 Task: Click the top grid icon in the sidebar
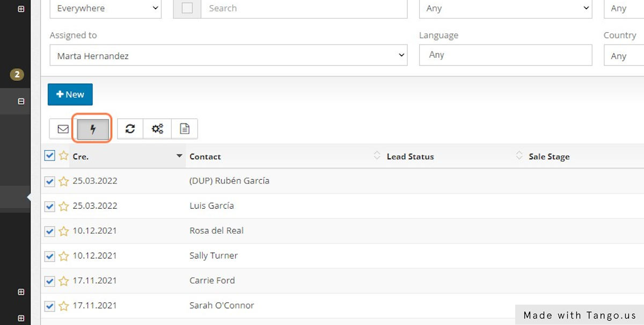(x=21, y=8)
